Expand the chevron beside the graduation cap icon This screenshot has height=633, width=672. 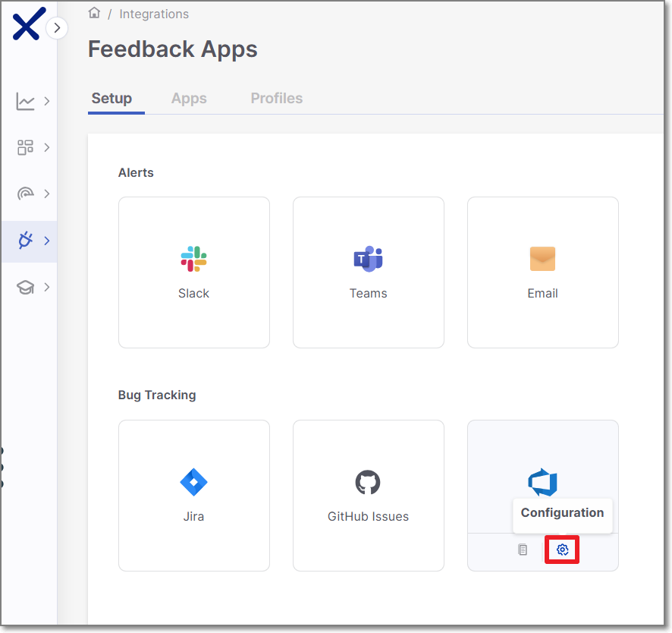pos(47,287)
